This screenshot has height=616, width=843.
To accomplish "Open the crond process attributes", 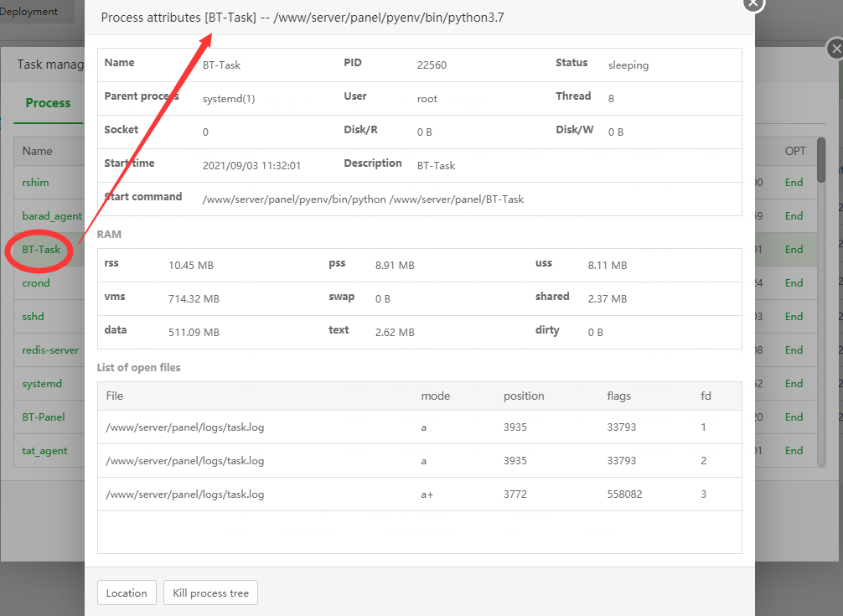I will 36,283.
